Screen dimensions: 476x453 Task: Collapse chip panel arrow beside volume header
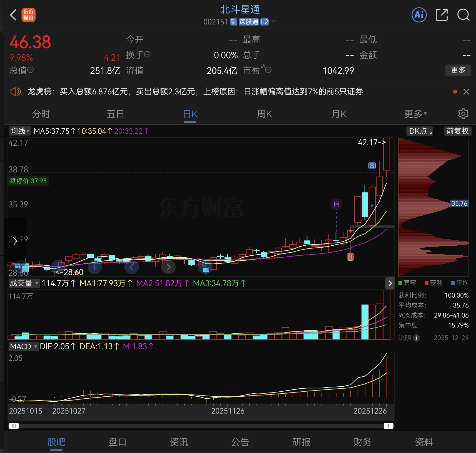click(390, 283)
